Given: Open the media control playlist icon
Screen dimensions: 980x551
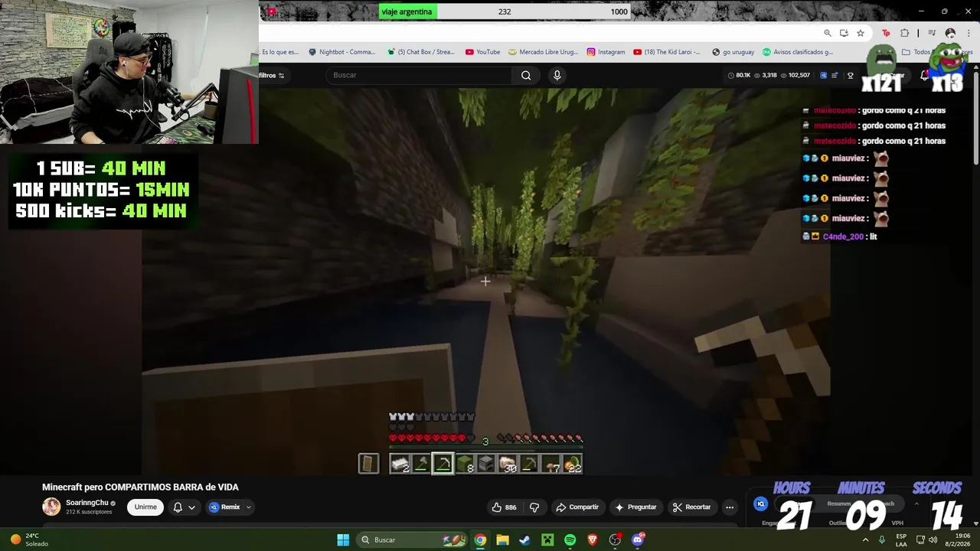Looking at the screenshot, I should click(x=932, y=33).
